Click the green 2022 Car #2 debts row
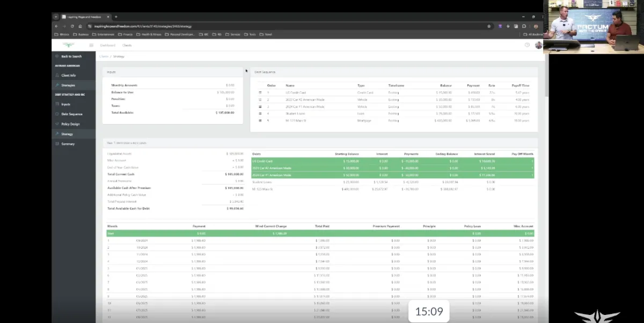The height and width of the screenshot is (323, 644). [x=392, y=168]
